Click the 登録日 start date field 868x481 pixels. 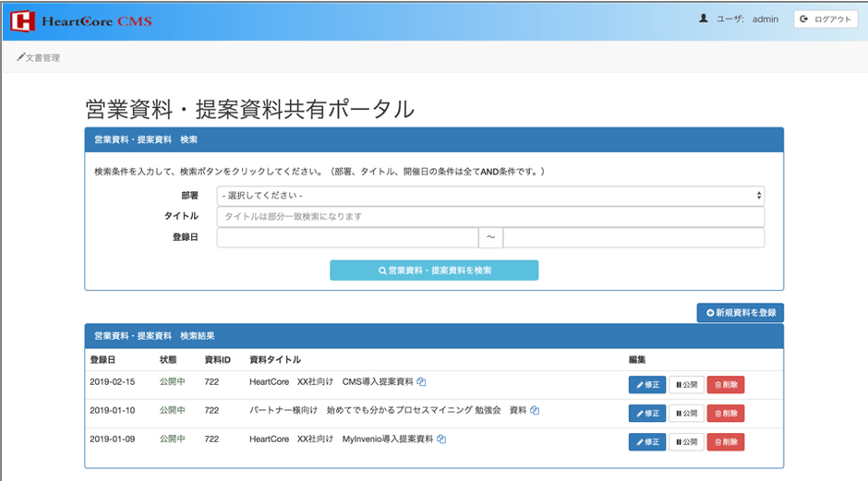(x=347, y=238)
